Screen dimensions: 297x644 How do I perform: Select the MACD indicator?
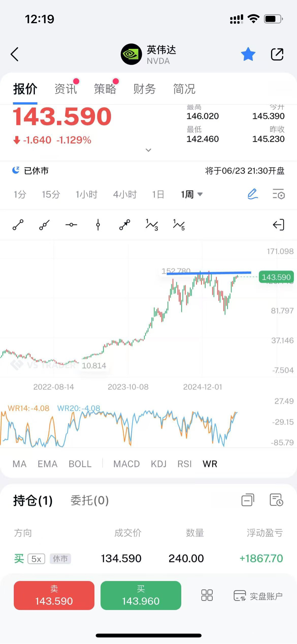coord(126,464)
